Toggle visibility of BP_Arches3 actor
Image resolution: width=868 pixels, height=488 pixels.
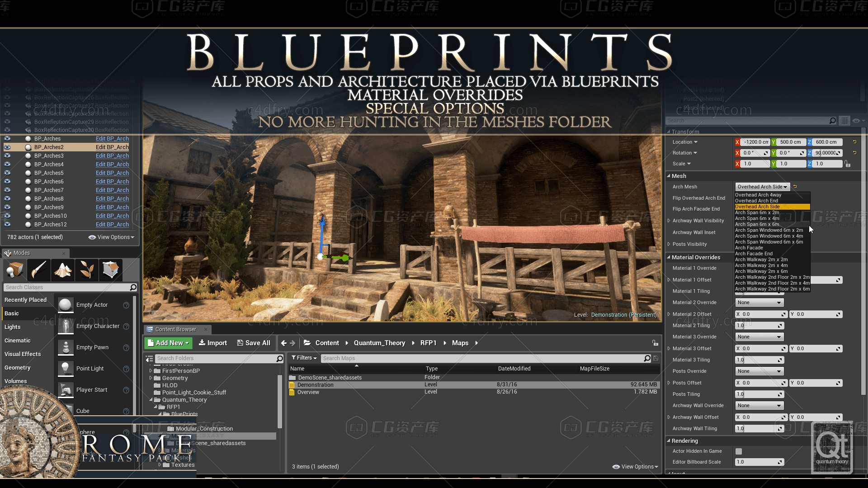(7, 156)
